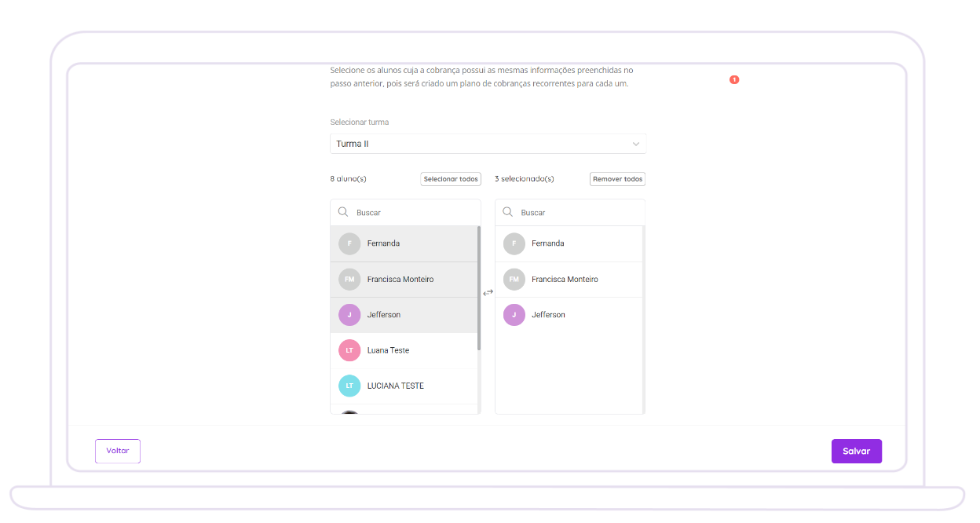Click Remover todos button

pos(617,179)
